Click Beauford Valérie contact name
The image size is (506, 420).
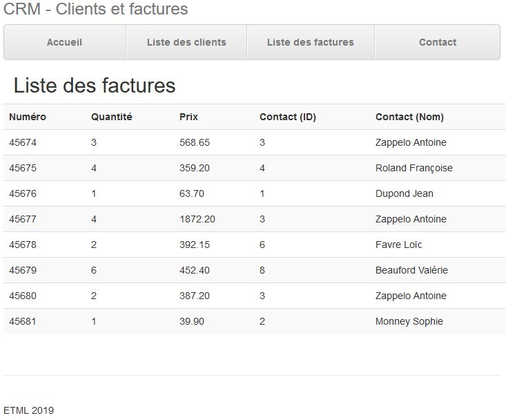point(411,270)
